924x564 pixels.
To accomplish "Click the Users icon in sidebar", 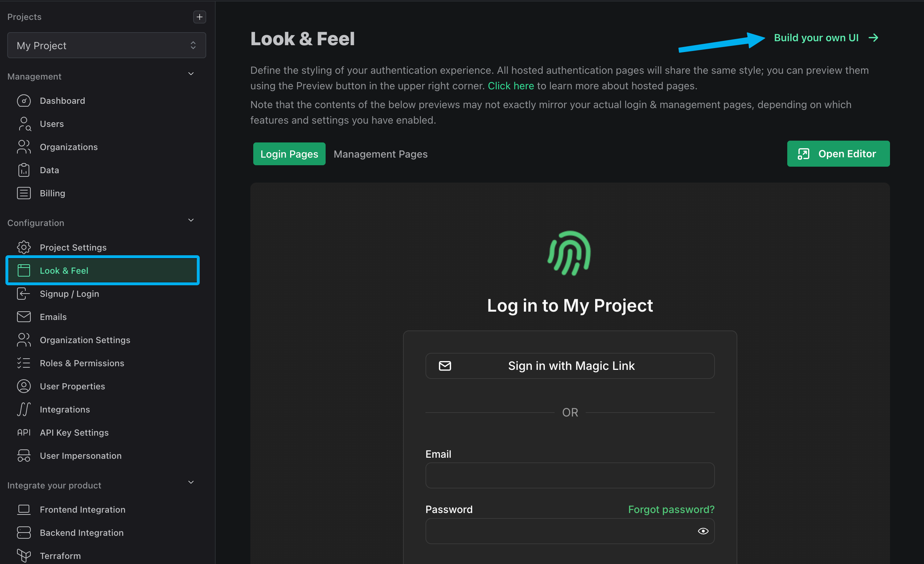I will 24,123.
